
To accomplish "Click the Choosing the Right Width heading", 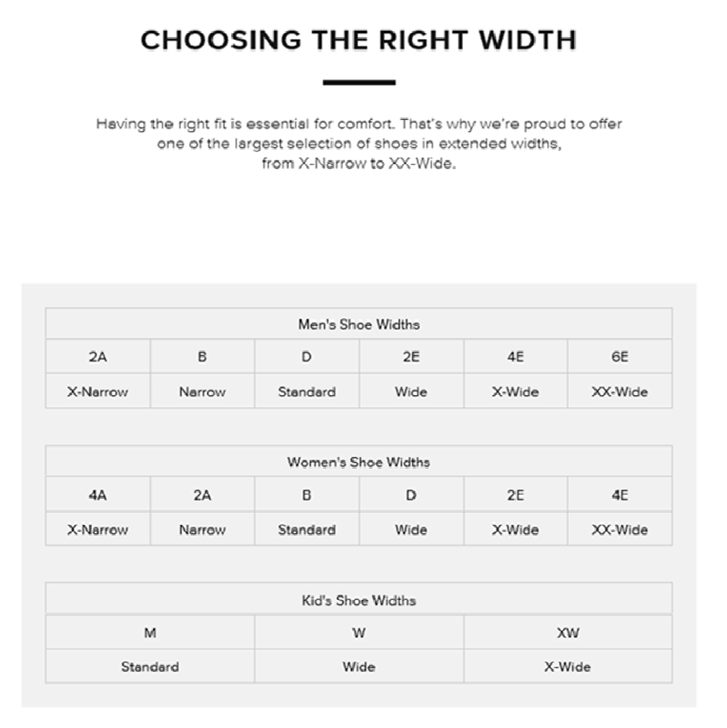I will 358,40.
